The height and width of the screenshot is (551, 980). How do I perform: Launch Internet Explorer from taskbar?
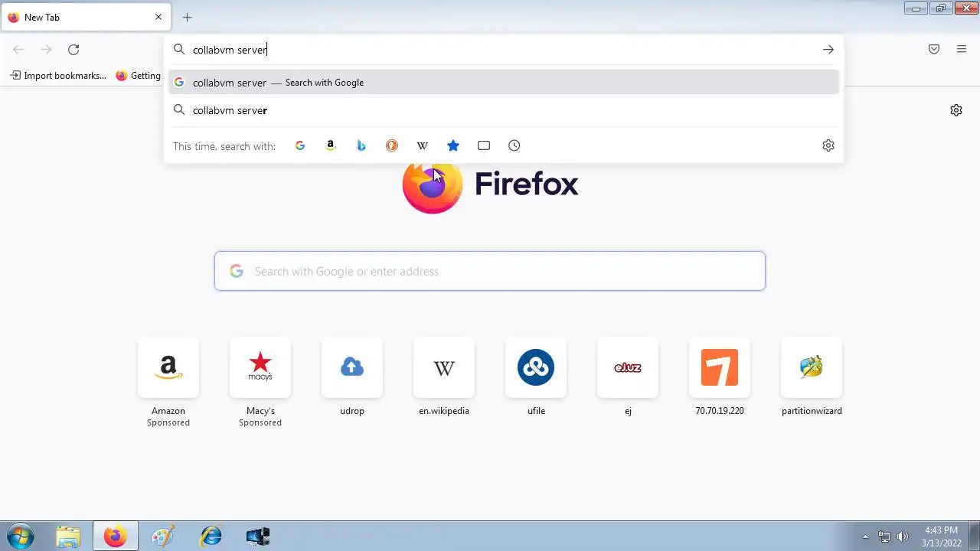[211, 536]
